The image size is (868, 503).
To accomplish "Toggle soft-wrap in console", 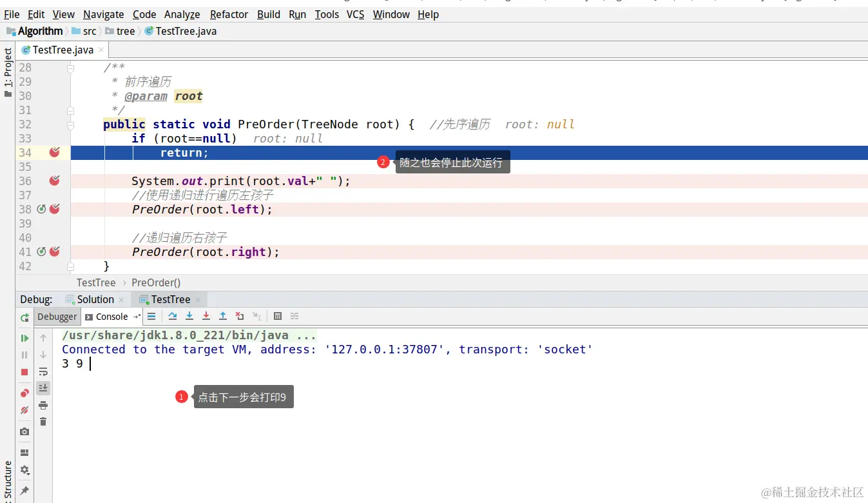I will pyautogui.click(x=43, y=371).
